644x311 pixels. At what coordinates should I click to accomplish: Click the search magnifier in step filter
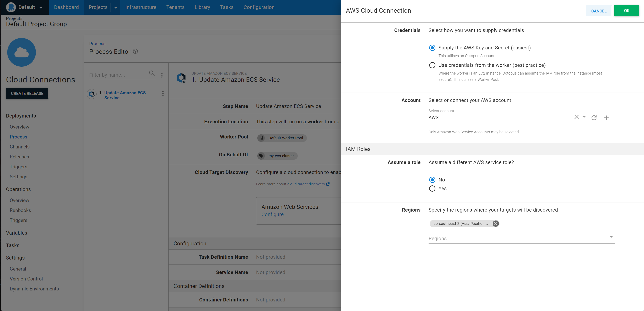(x=152, y=73)
